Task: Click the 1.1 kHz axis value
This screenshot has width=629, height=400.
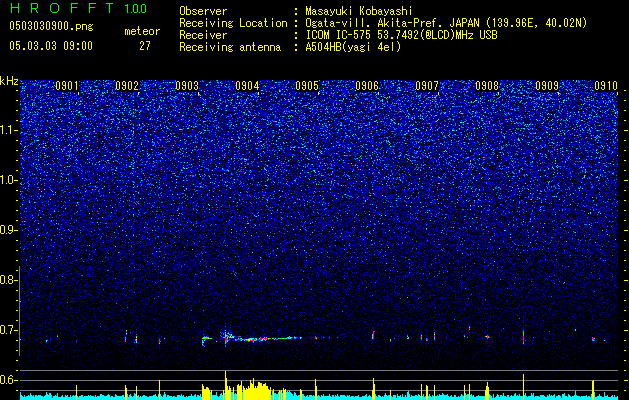Action: (9, 130)
